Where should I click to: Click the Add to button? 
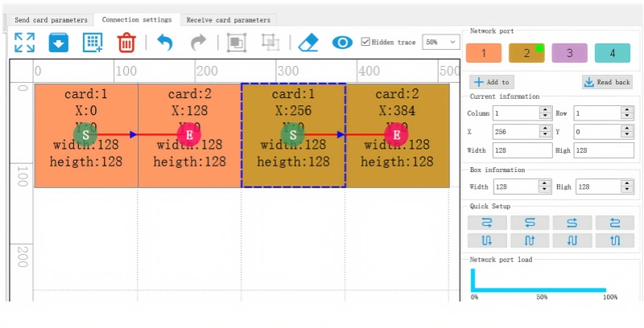click(x=492, y=82)
